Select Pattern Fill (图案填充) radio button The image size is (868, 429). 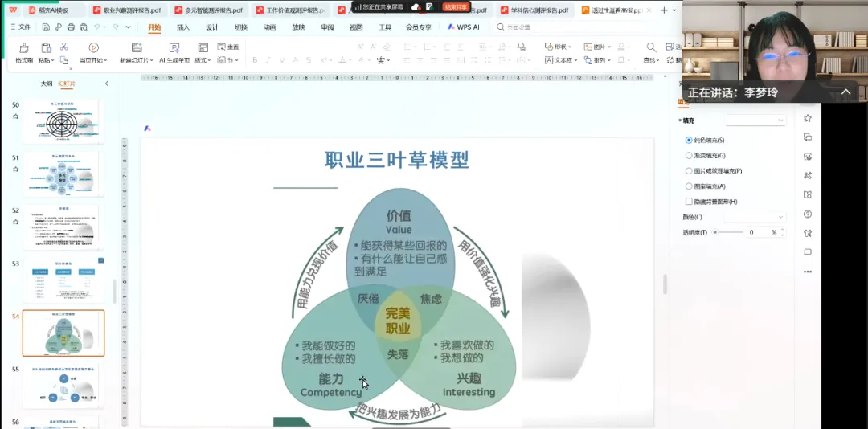(x=689, y=186)
